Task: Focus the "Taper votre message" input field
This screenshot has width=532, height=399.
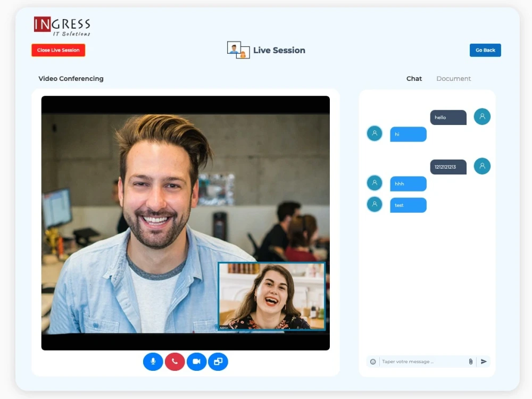Action: [423, 362]
